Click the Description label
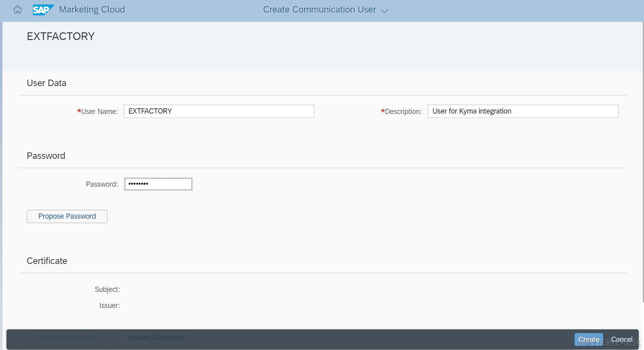Image resolution: width=644 pixels, height=350 pixels. tap(402, 112)
